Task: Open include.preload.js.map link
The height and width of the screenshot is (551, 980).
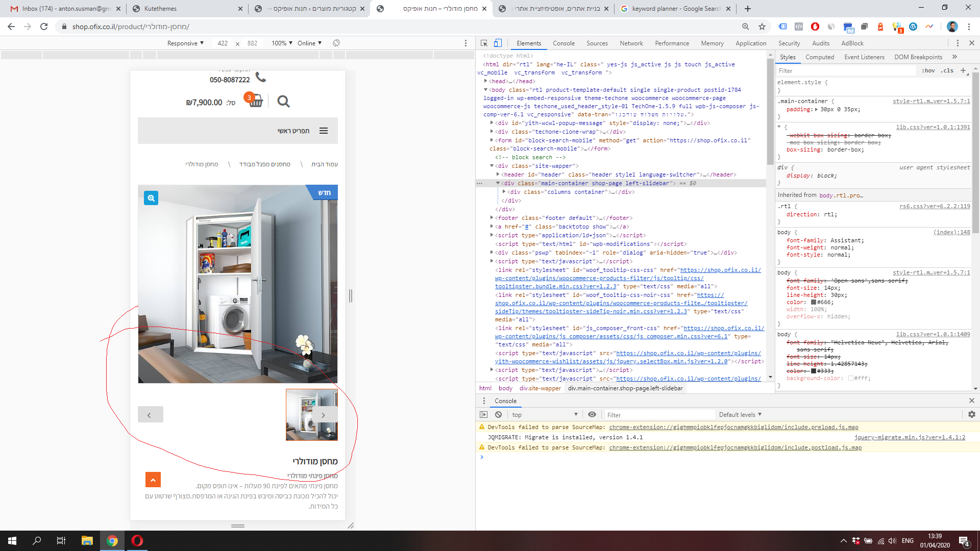Action: (733, 427)
